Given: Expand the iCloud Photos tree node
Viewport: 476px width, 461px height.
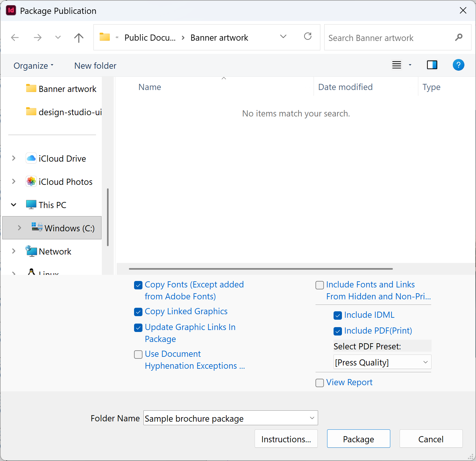Looking at the screenshot, I should (x=14, y=181).
